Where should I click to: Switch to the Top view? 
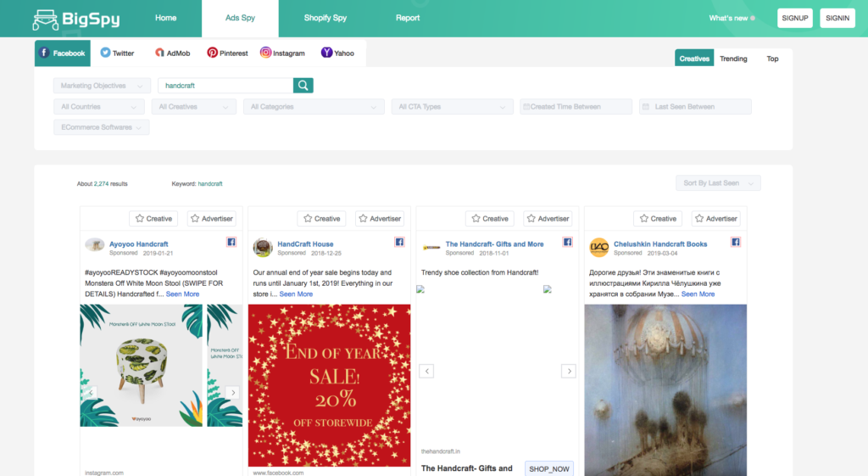point(772,59)
